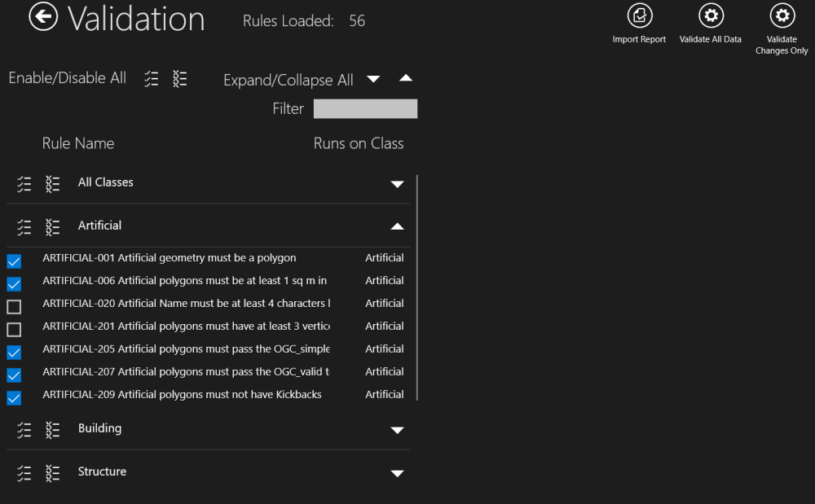Collapse the Artificial group
This screenshot has width=815, height=504.
[x=397, y=226]
